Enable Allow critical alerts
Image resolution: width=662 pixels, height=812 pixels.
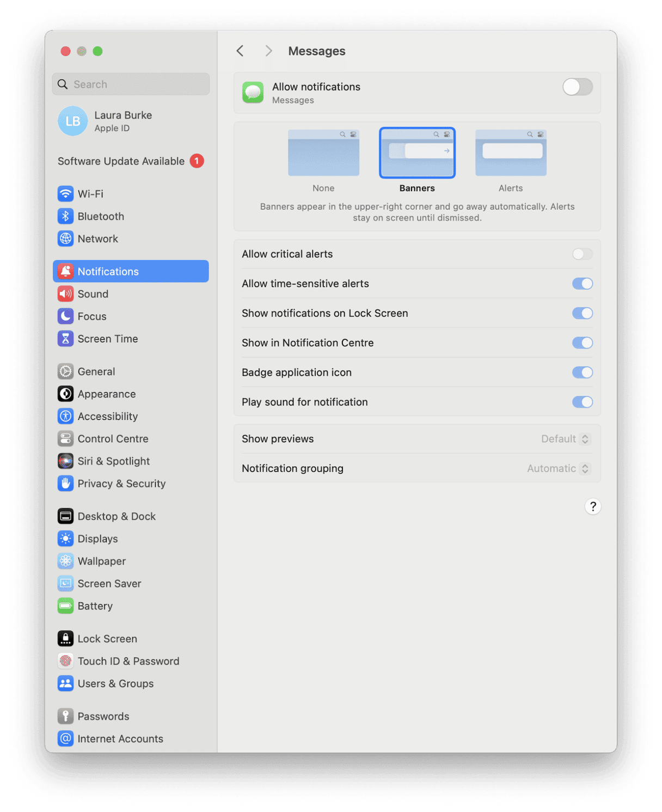tap(582, 254)
